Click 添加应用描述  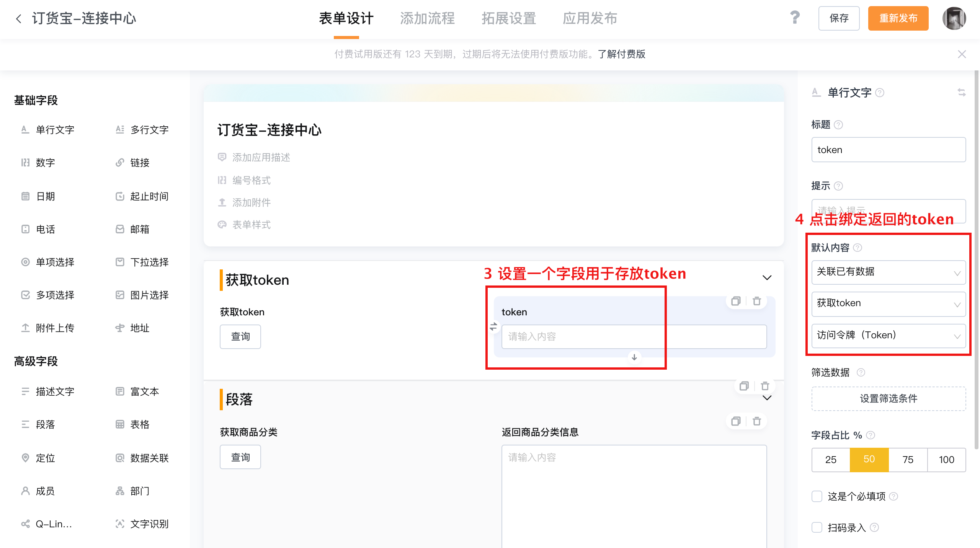click(x=261, y=157)
